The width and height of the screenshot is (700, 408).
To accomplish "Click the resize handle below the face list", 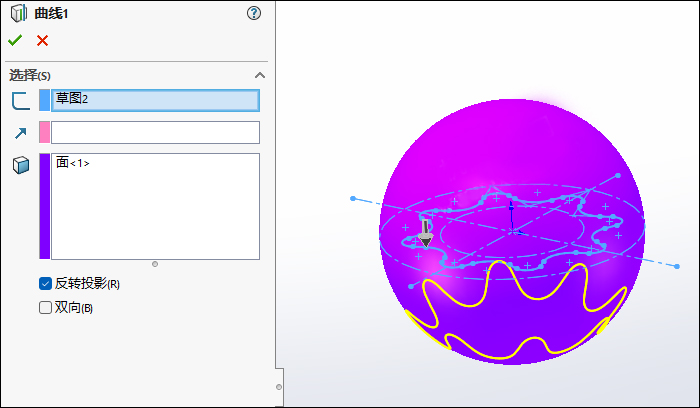I will [x=155, y=264].
